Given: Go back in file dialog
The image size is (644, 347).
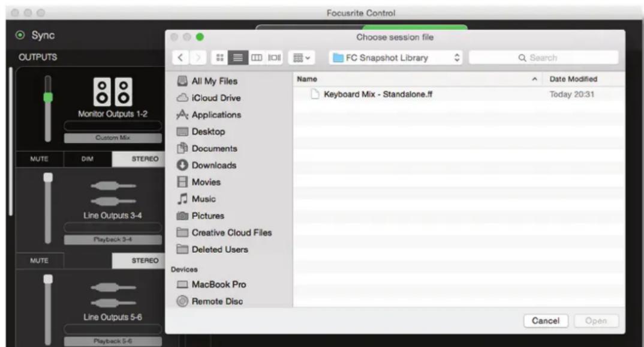Looking at the screenshot, I should pyautogui.click(x=180, y=58).
